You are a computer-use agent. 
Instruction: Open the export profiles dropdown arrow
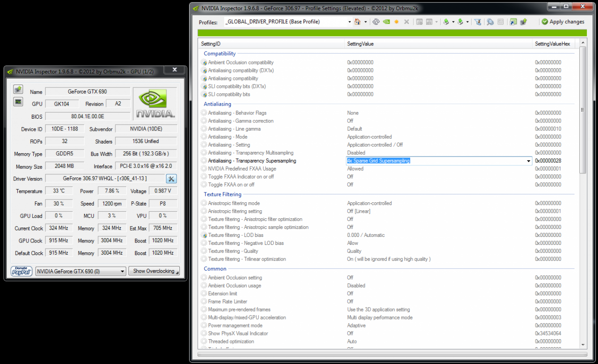[x=453, y=22]
